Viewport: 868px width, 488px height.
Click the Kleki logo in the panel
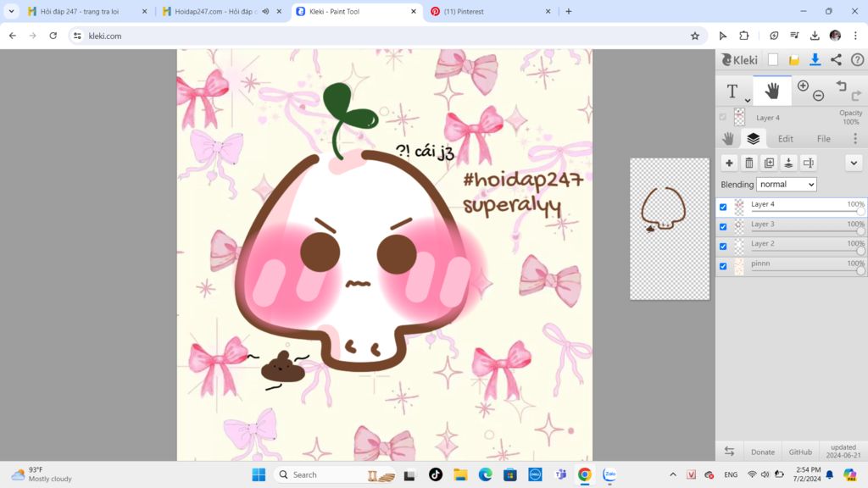pos(739,60)
